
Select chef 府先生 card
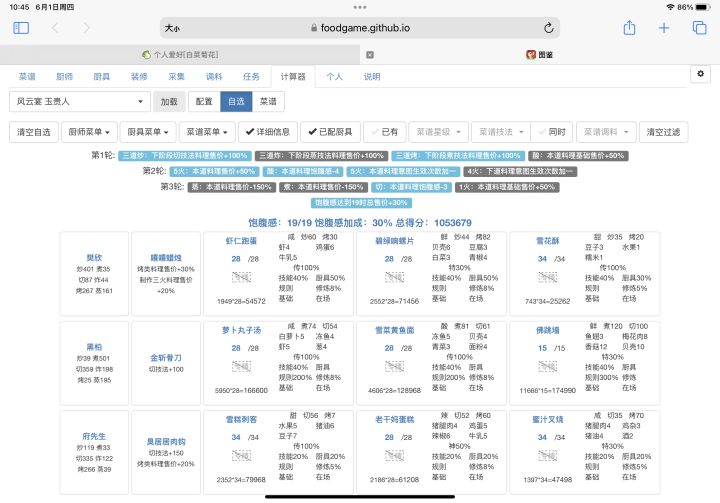(94, 452)
